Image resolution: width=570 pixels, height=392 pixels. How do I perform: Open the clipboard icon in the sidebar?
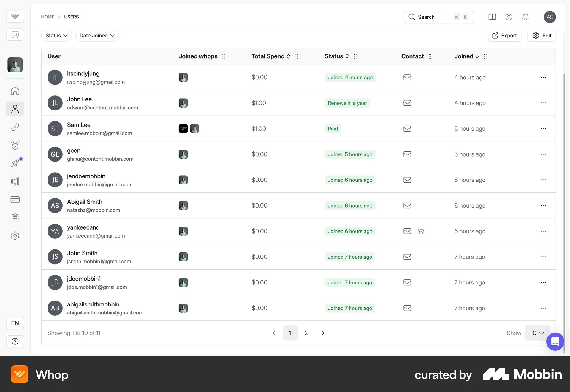pos(15,218)
